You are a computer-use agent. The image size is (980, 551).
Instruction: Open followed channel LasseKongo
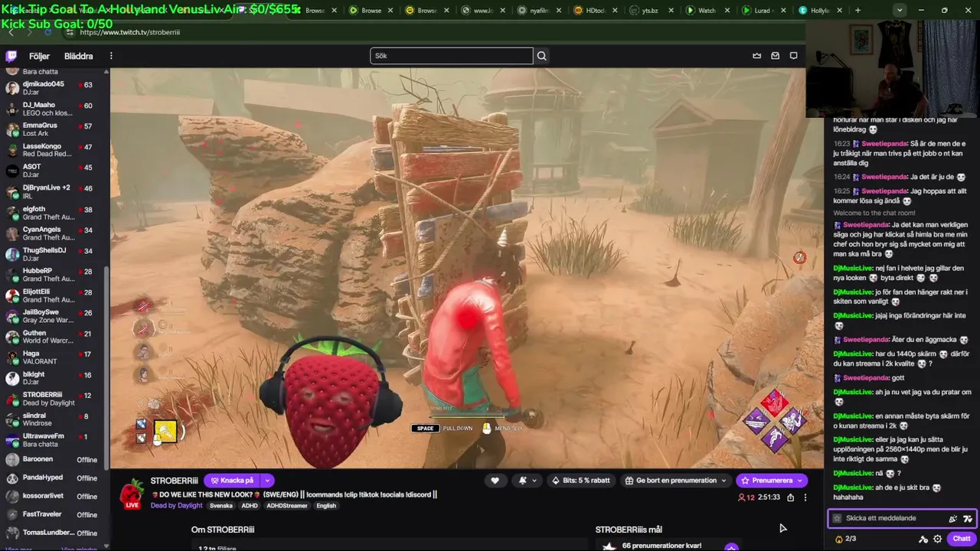(54, 150)
